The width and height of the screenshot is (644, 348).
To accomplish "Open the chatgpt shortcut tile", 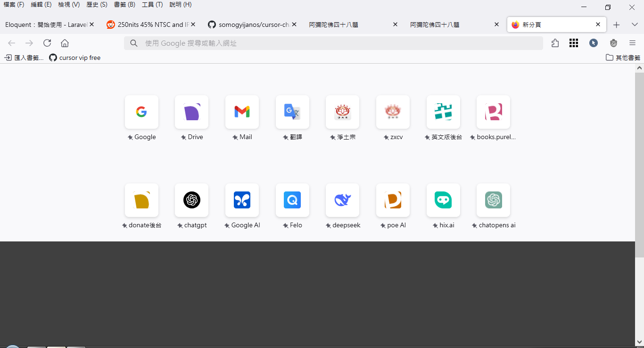I will click(192, 200).
